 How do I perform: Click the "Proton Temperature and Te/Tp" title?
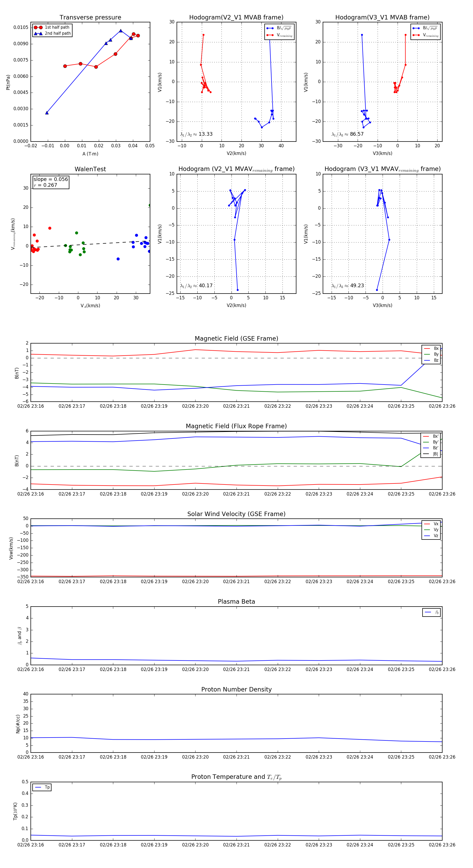pos(236,777)
